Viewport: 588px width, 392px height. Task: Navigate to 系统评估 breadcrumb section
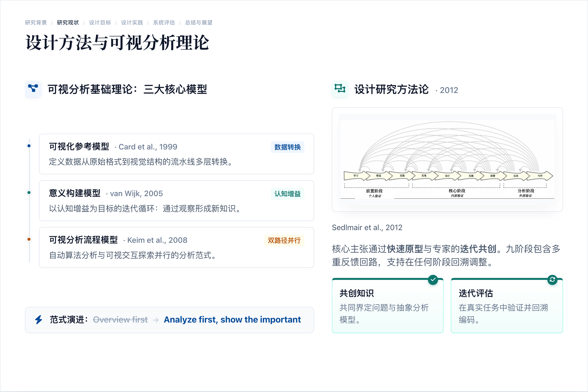coord(164,23)
